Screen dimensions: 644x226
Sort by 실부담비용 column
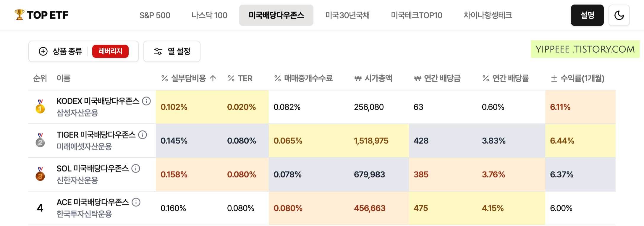pyautogui.click(x=188, y=78)
